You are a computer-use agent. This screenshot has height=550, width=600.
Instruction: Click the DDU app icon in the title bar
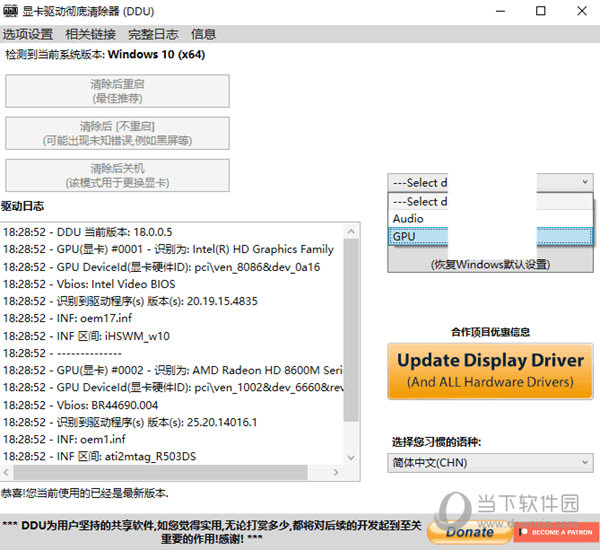10,11
